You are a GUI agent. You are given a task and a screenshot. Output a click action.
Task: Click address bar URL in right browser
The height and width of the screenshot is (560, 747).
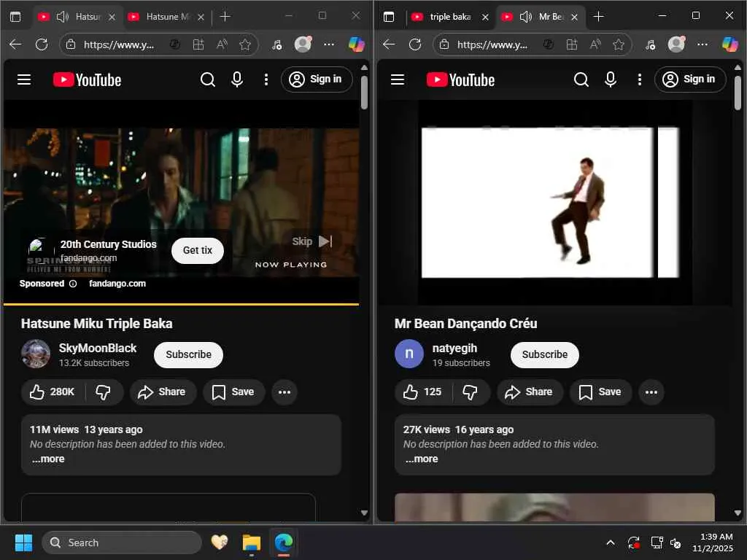(x=492, y=44)
